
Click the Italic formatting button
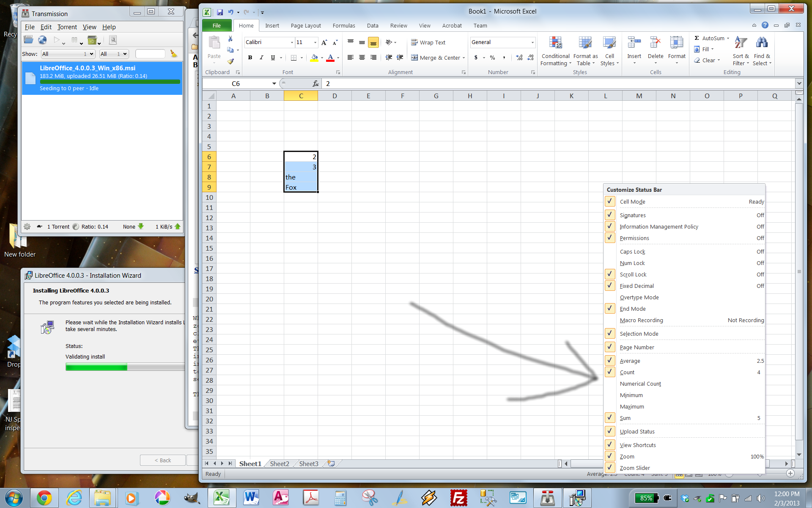(x=261, y=58)
